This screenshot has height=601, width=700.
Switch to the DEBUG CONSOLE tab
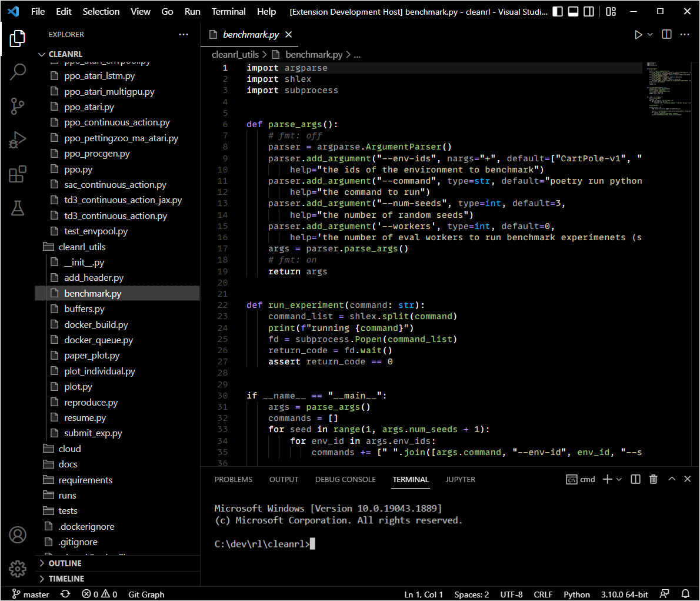345,480
